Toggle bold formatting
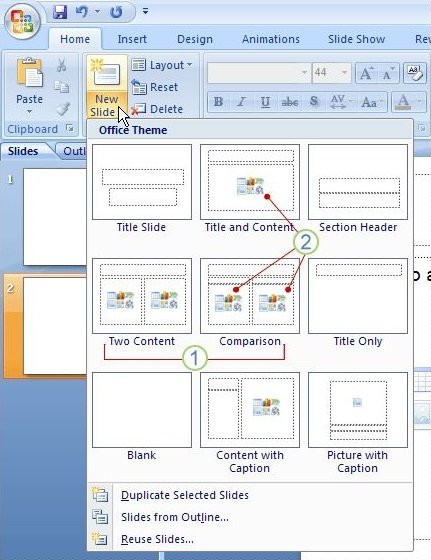 pos(218,102)
